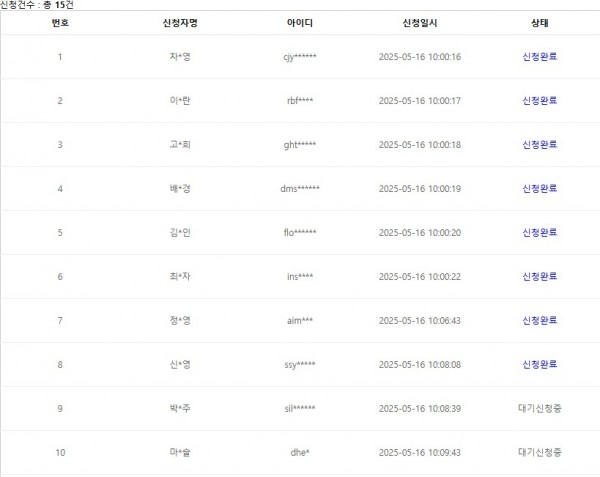Click the ID cell ght*****
The height and width of the screenshot is (477, 600).
point(300,145)
